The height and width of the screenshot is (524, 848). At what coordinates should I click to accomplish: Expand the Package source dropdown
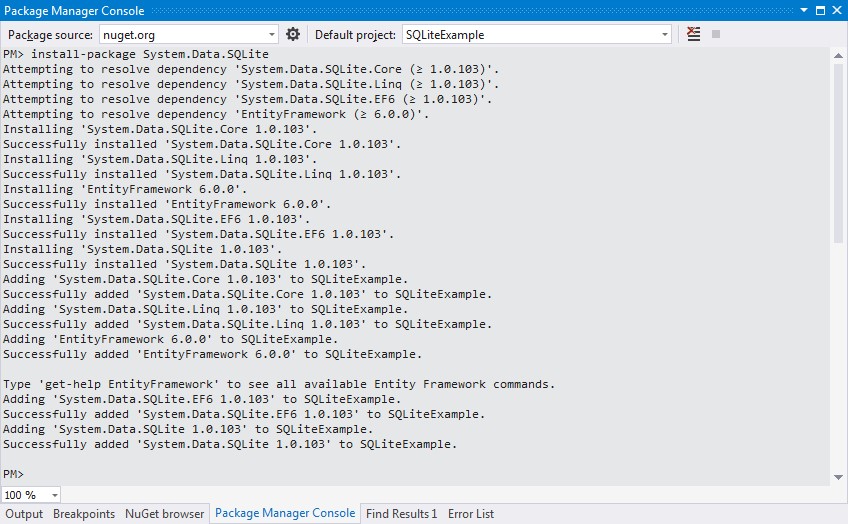tap(271, 35)
